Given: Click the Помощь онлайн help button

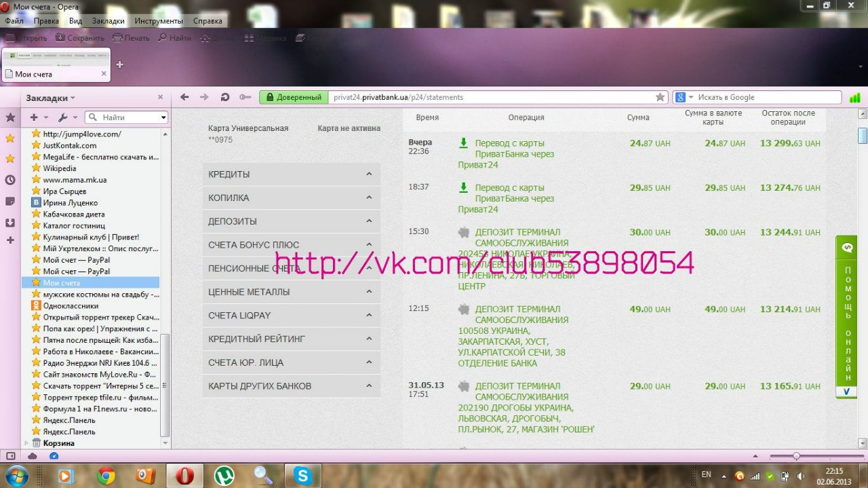Looking at the screenshot, I should pyautogui.click(x=846, y=317).
